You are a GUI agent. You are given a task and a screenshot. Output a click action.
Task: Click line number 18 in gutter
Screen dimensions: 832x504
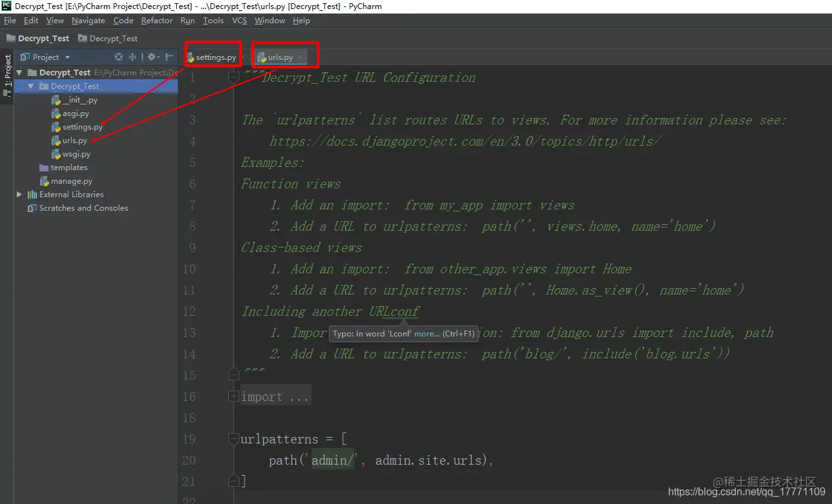(189, 418)
